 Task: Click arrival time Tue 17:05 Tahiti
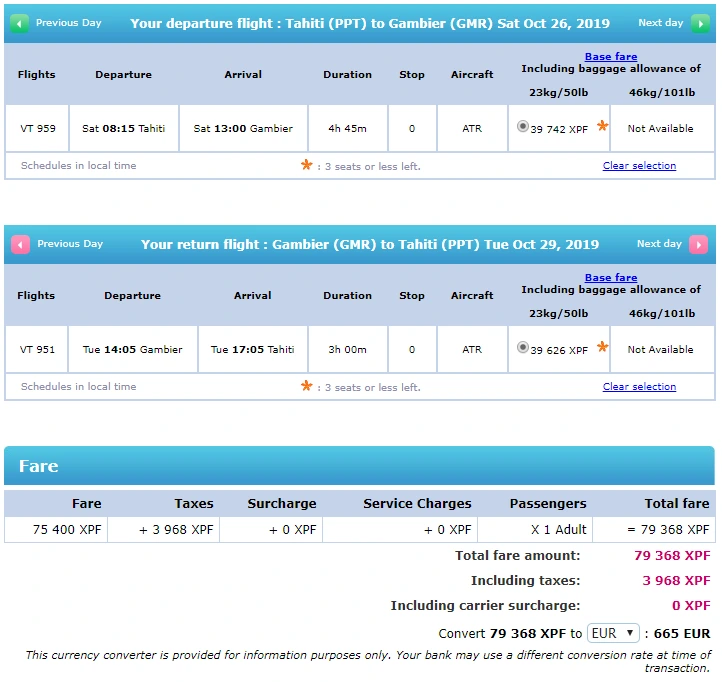click(252, 350)
